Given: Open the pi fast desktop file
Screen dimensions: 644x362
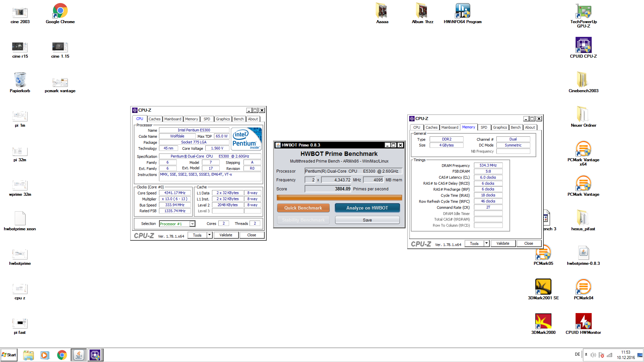Looking at the screenshot, I should (20, 326).
